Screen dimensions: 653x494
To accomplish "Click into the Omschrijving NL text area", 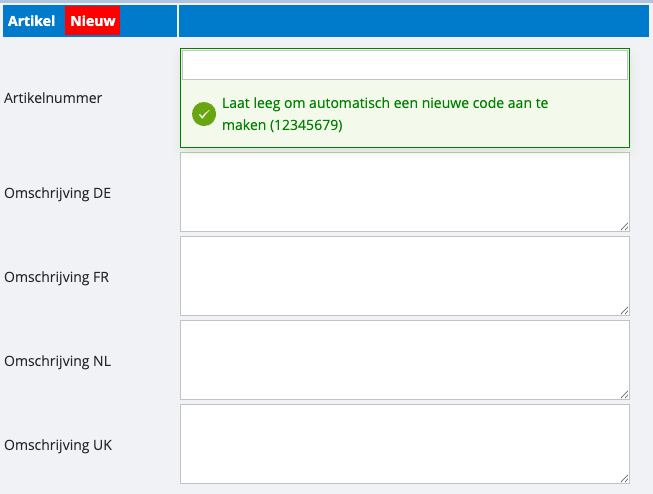I will [404, 360].
